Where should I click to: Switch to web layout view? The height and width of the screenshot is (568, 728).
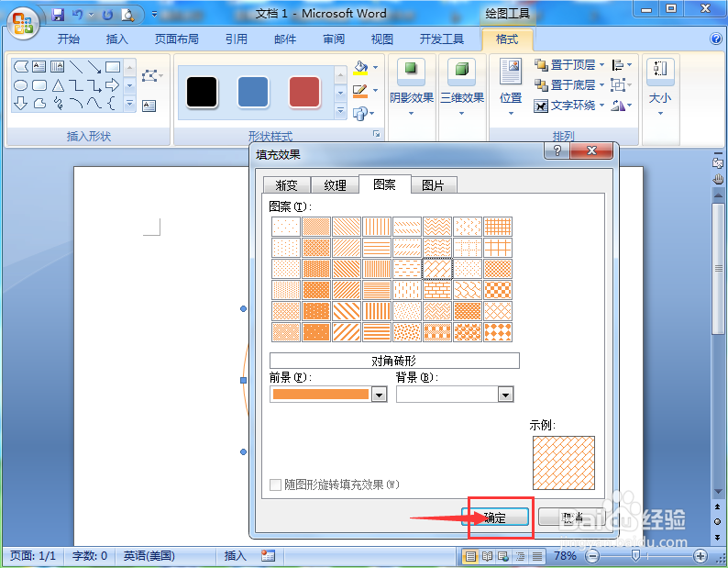(503, 556)
